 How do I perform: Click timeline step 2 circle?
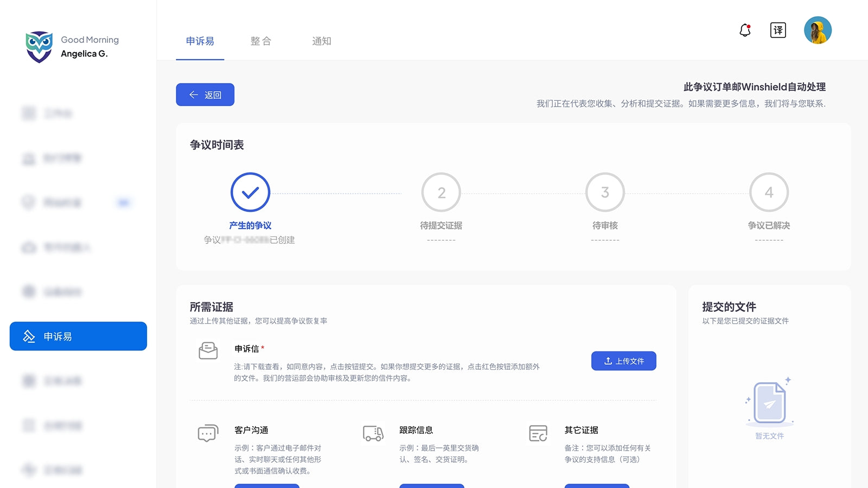(x=441, y=192)
